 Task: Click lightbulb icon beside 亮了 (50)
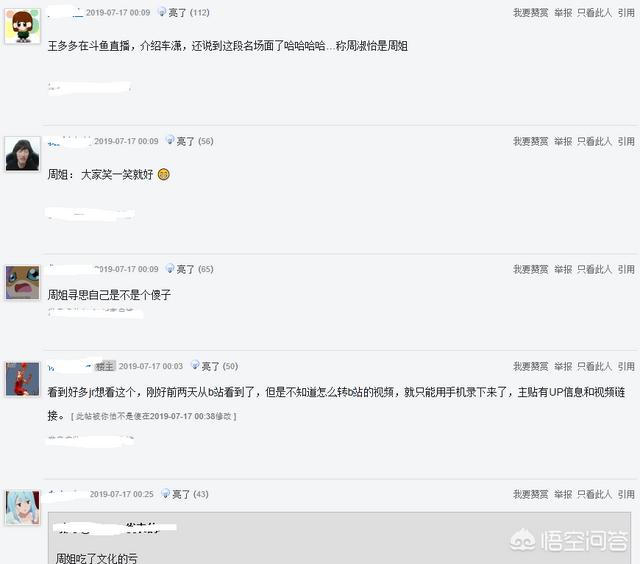(x=195, y=365)
